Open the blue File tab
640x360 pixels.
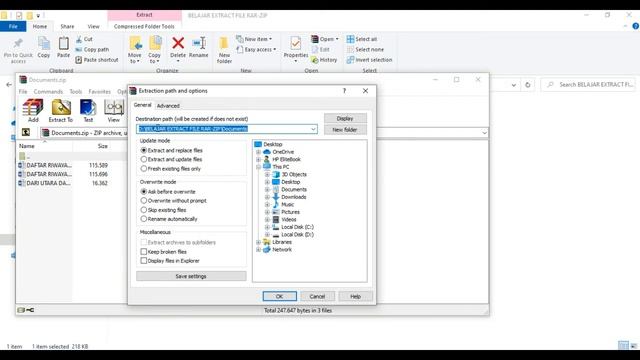click(x=13, y=26)
